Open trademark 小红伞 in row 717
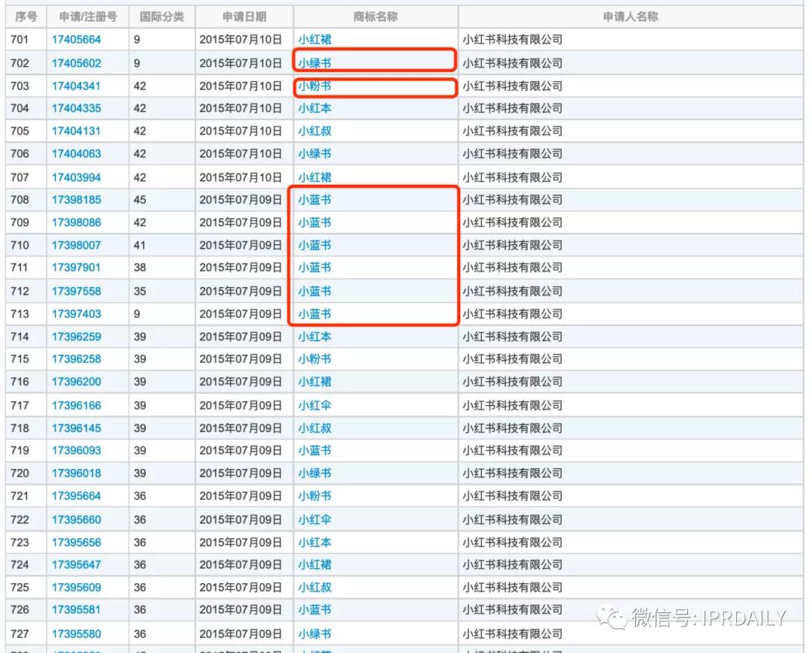This screenshot has width=812, height=653. (x=314, y=406)
